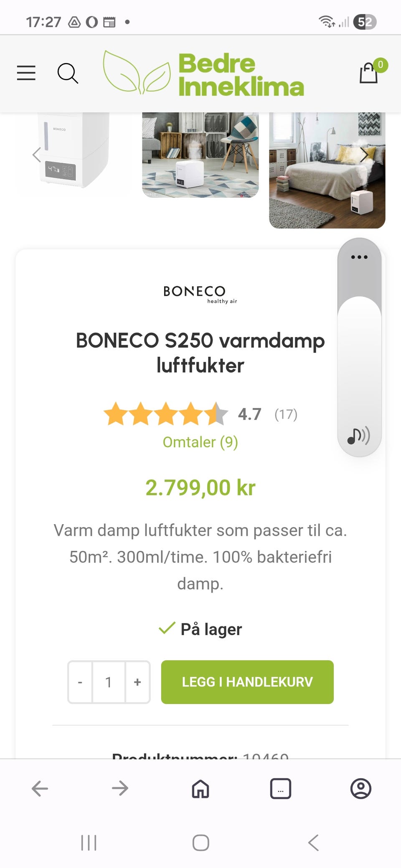Open the browser account profile icon
Viewport: 401px width, 868px height.
click(361, 789)
